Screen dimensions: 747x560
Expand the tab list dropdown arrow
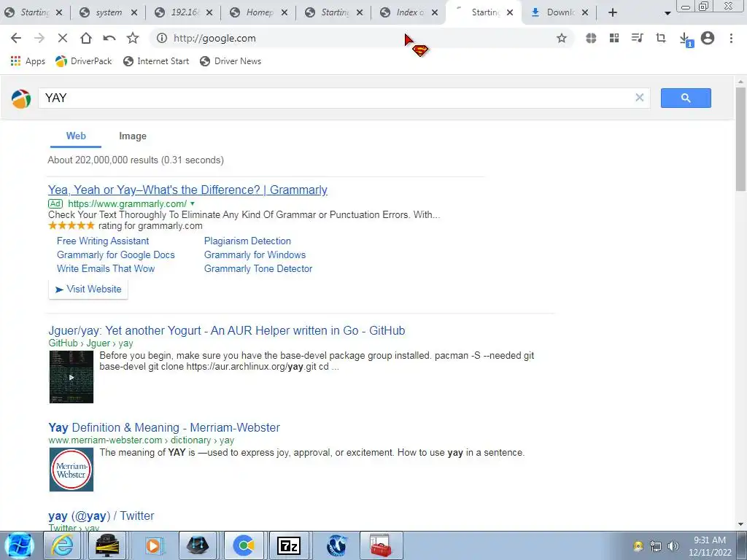click(x=667, y=13)
